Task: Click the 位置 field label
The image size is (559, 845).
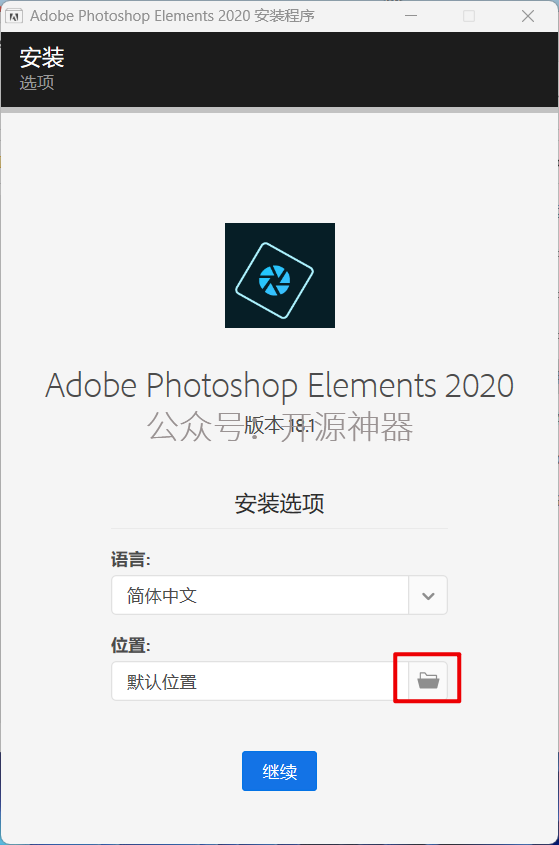Action: pos(130,645)
